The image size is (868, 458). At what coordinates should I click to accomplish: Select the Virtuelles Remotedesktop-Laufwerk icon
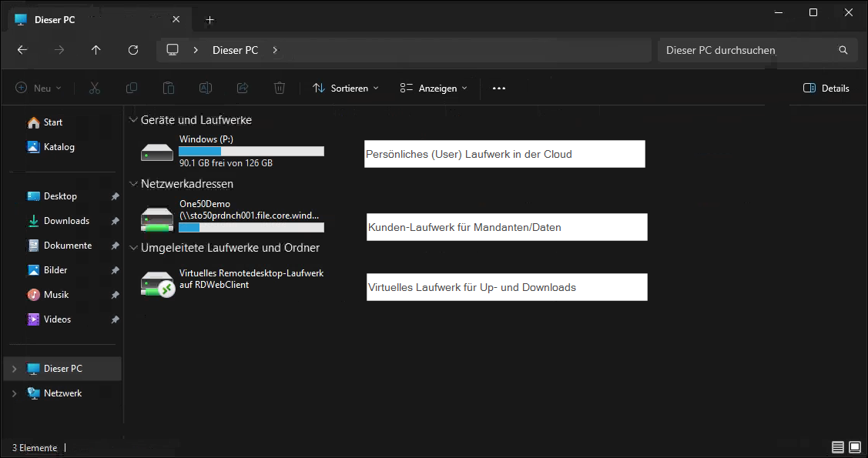coord(158,284)
